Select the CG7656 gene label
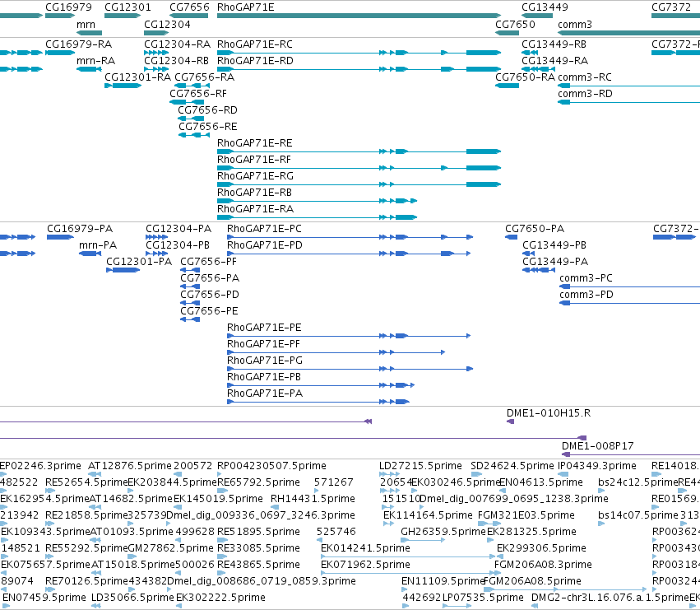This screenshot has width=700, height=610. point(189,7)
